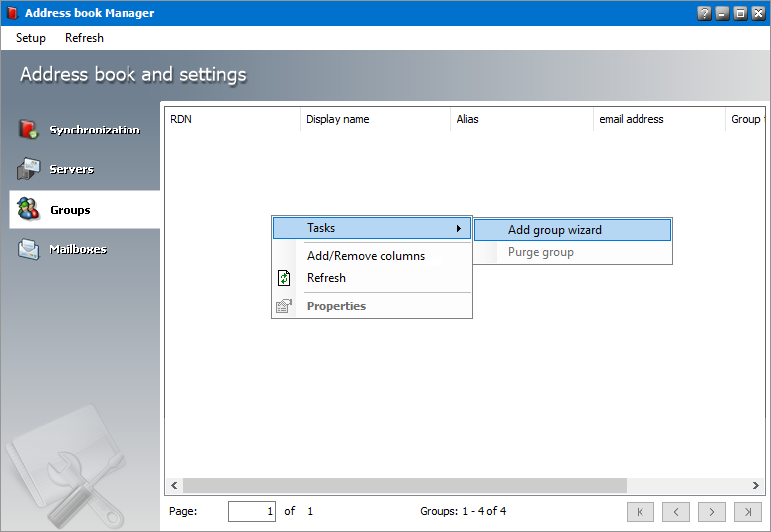Sort by Alias column header
Viewport: 771px width, 532px height.
click(522, 119)
